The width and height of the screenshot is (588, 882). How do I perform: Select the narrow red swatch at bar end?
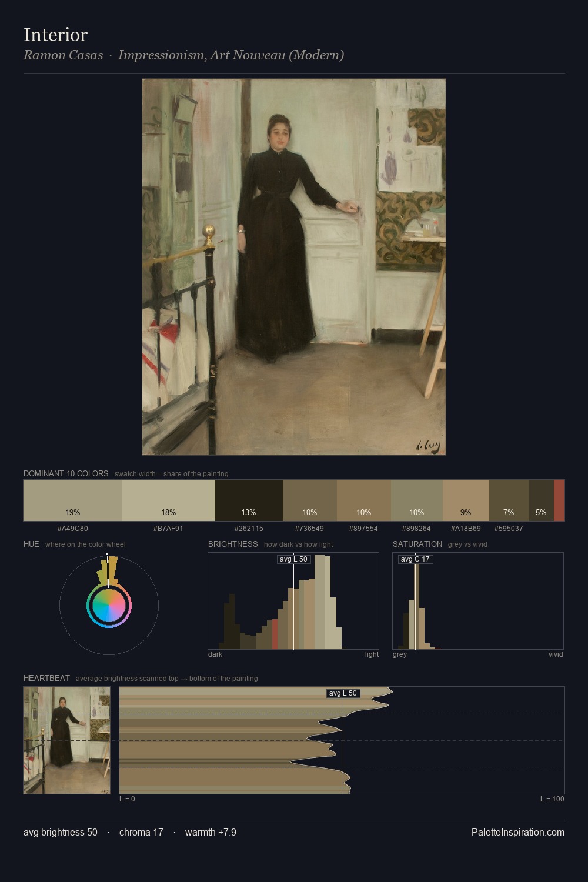559,500
